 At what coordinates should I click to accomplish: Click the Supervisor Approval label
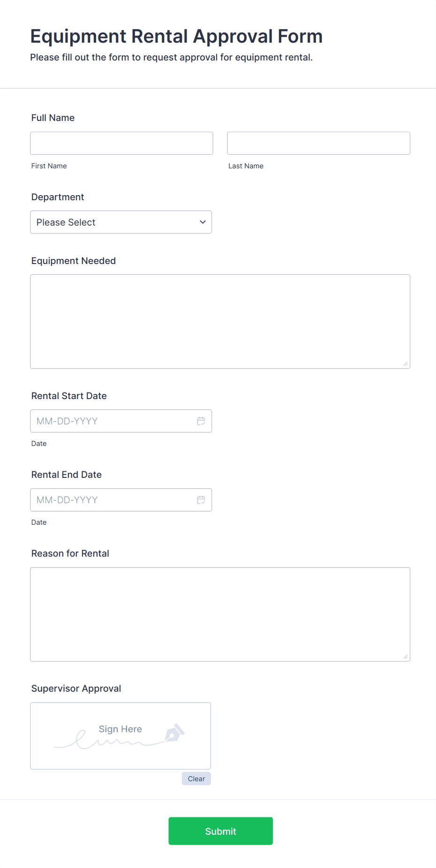click(76, 688)
